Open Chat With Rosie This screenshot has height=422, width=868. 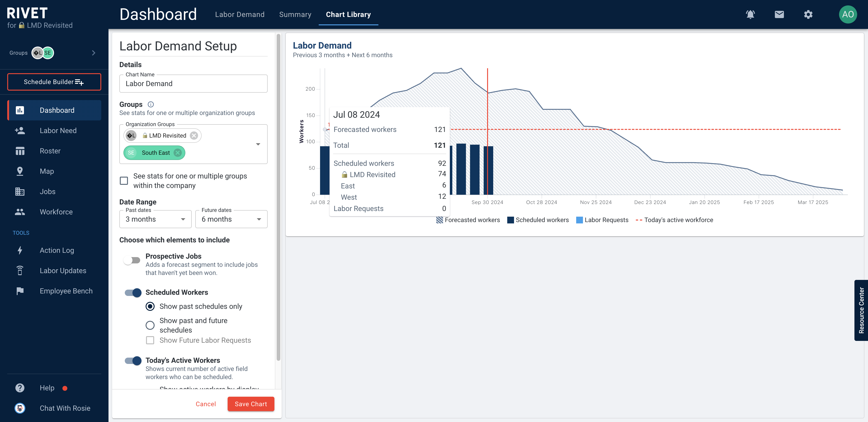click(x=54, y=408)
